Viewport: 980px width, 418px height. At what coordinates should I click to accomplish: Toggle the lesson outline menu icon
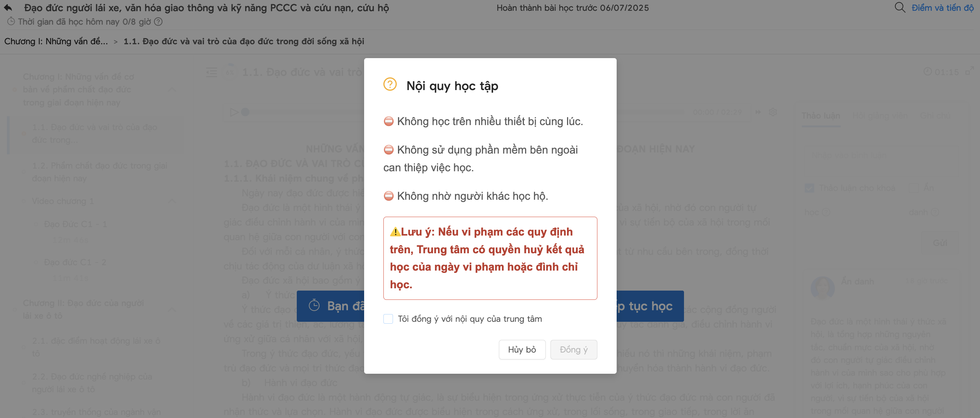click(x=212, y=72)
